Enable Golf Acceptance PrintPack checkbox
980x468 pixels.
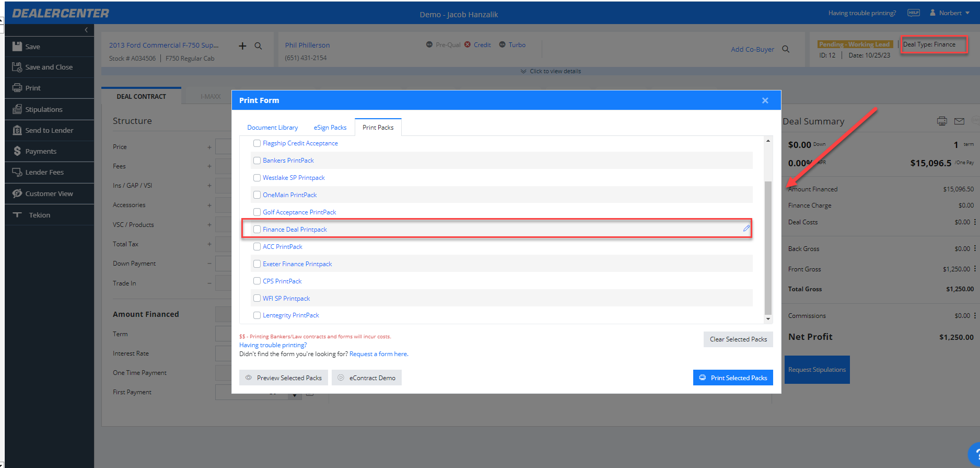click(257, 212)
